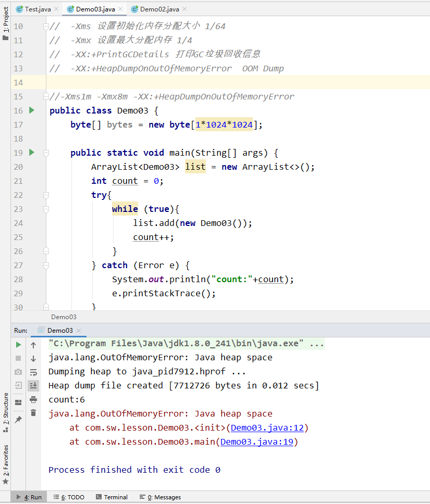430x504 pixels.
Task: Run main method gutter arrow line 19
Action: (x=32, y=153)
